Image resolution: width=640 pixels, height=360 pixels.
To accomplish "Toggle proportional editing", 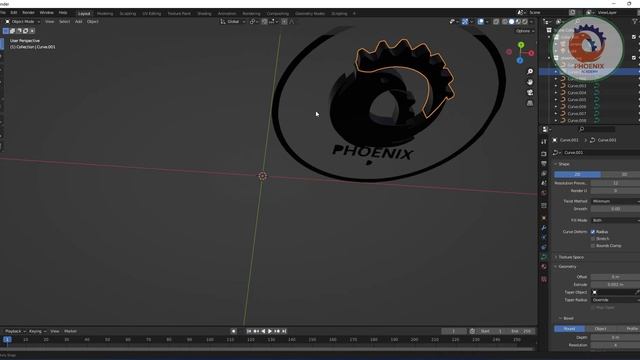I will pos(284,22).
